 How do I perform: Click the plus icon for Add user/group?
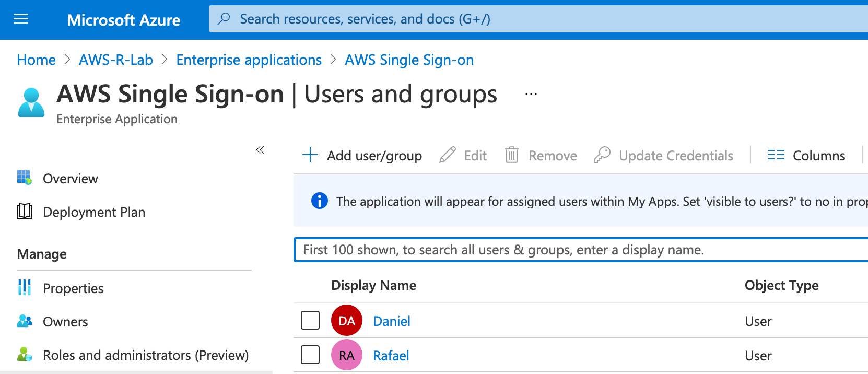point(310,155)
